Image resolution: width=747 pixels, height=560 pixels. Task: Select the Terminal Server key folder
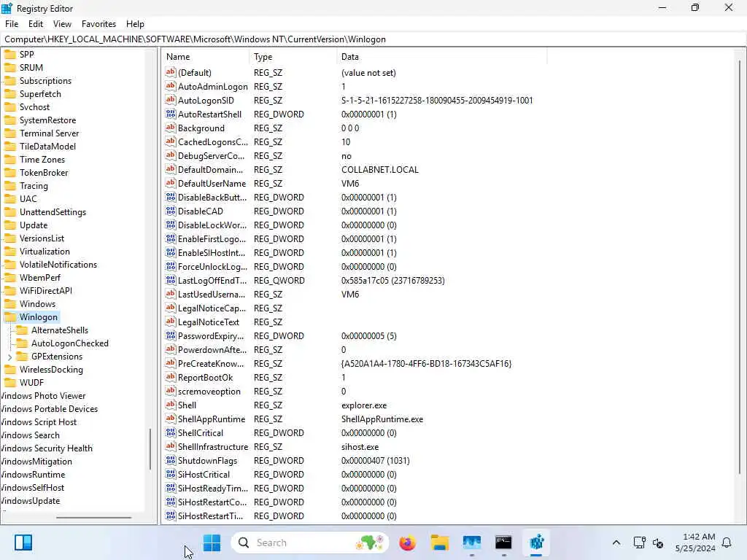(49, 133)
